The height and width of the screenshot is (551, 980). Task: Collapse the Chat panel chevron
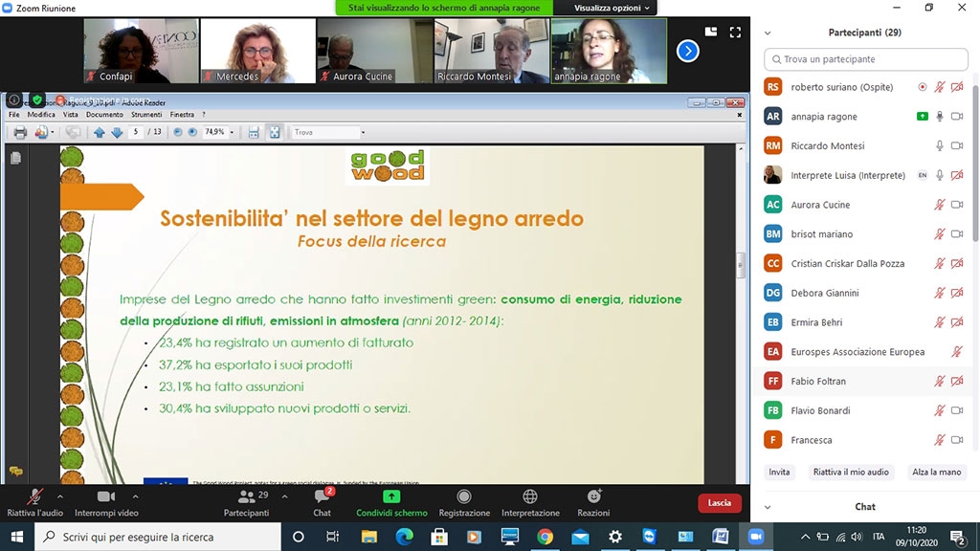pyautogui.click(x=768, y=507)
